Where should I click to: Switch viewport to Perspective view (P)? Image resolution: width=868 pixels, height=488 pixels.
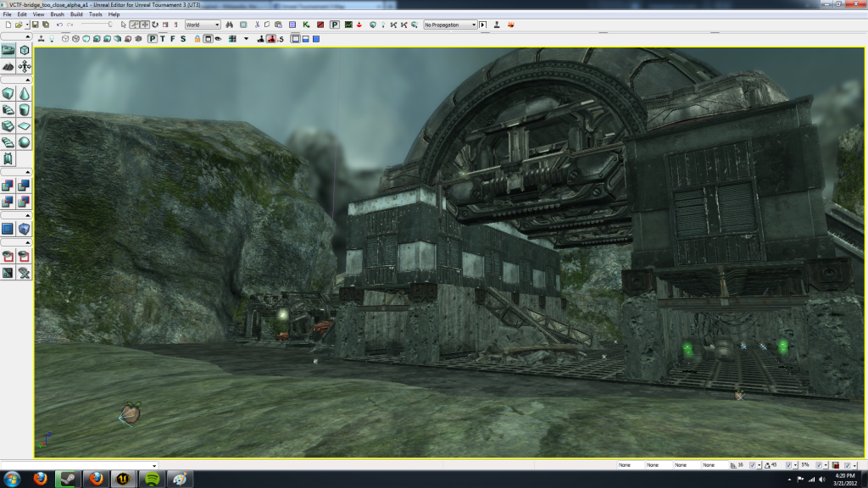153,39
